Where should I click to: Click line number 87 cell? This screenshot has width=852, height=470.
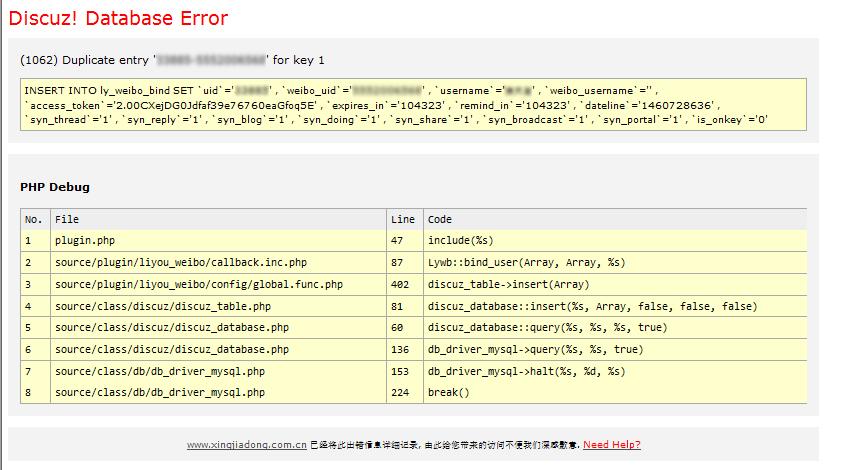(x=405, y=262)
